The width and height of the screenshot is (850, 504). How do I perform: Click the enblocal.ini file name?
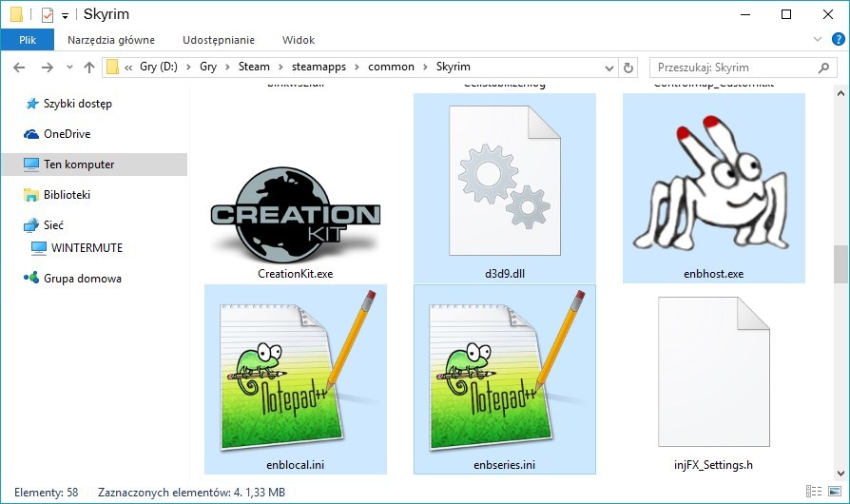pos(296,464)
